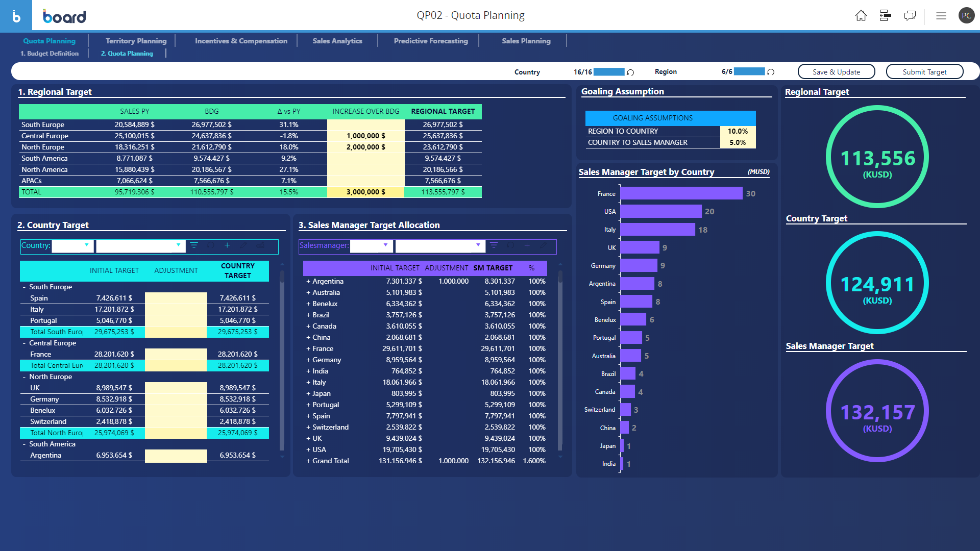
Task: Click the reset icon in the Salesmanager filter bar
Action: coord(510,245)
